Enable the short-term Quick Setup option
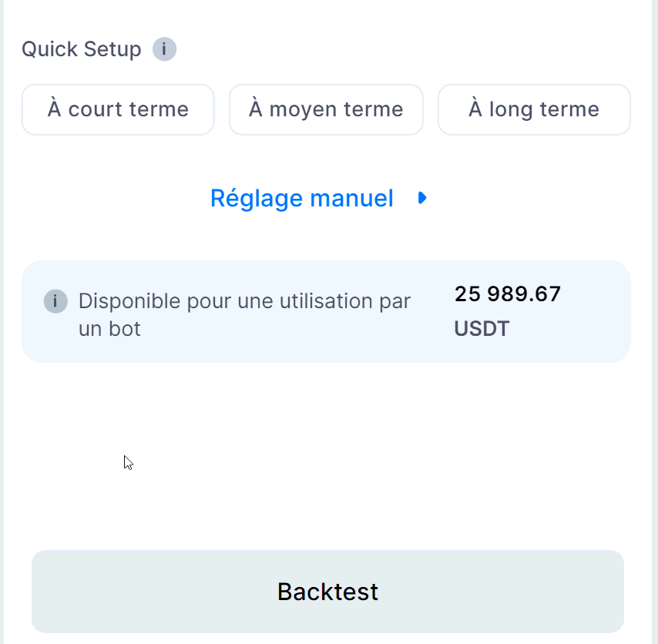 118,109
